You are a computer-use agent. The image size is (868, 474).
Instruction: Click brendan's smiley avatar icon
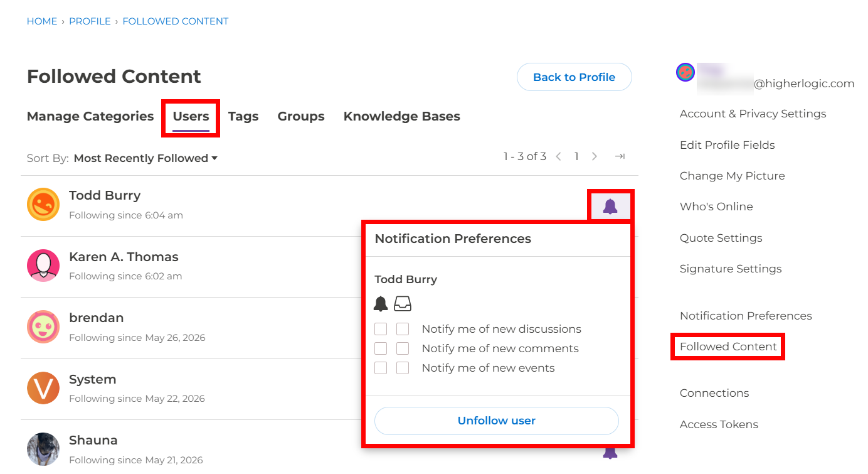pos(43,326)
